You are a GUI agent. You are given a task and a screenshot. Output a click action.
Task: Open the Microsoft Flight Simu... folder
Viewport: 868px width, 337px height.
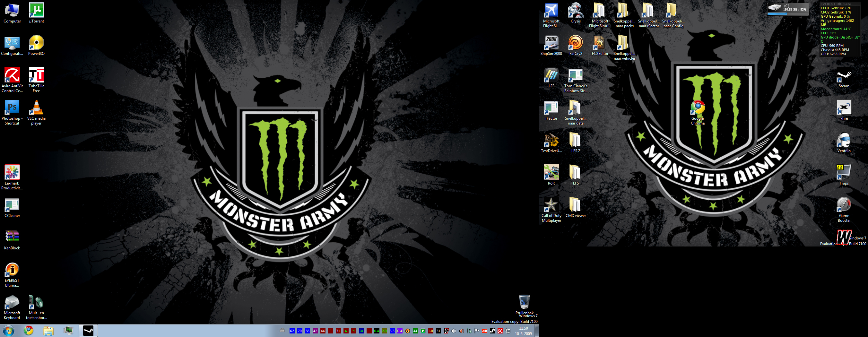(x=600, y=15)
